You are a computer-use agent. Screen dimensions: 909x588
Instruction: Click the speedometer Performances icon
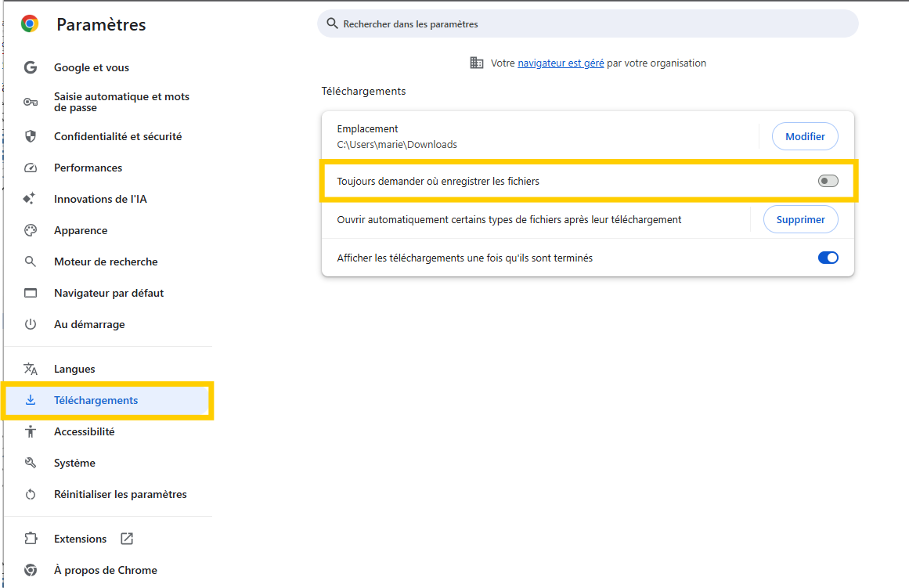coord(31,168)
